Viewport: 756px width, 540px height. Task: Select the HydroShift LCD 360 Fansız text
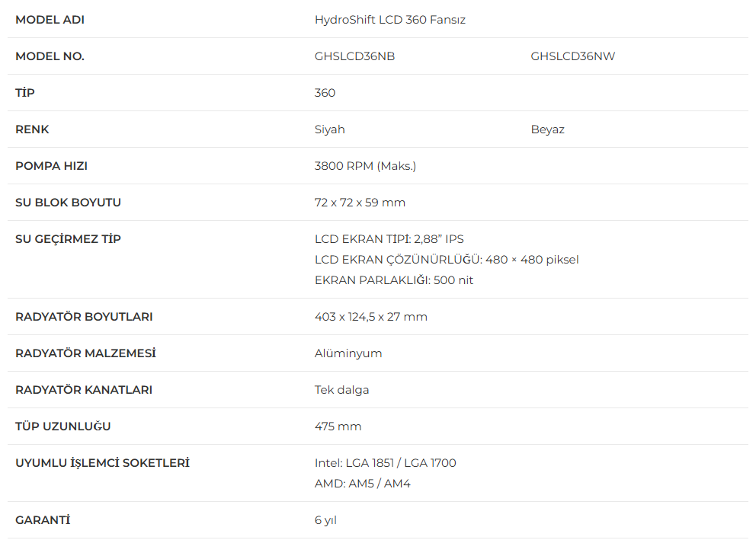[389, 20]
